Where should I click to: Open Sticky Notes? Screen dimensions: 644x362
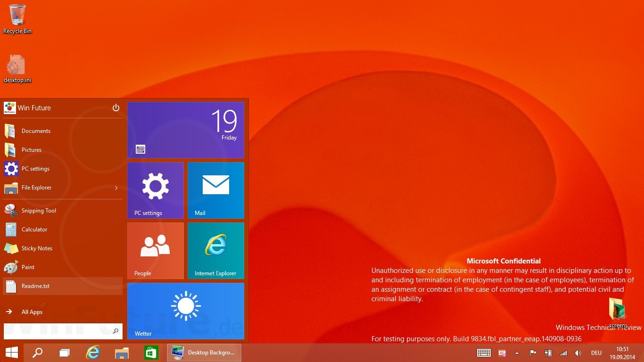pyautogui.click(x=63, y=248)
